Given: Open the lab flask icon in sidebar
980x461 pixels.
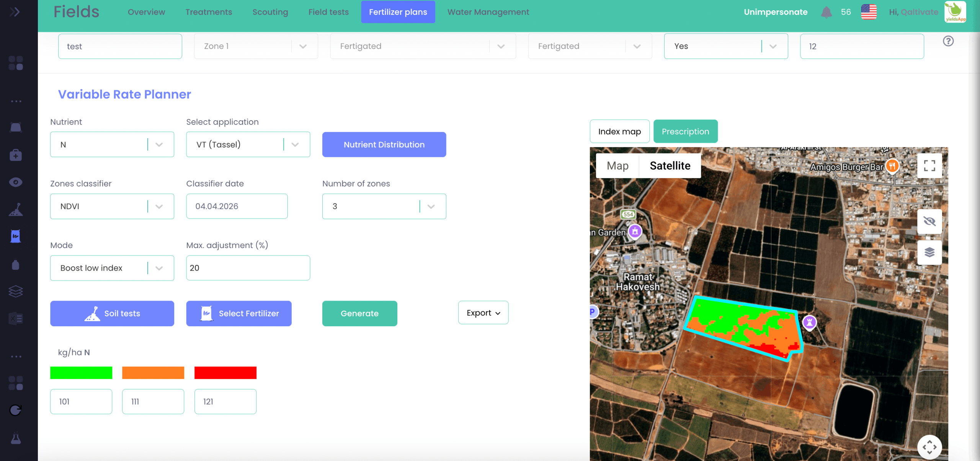Looking at the screenshot, I should (16, 438).
